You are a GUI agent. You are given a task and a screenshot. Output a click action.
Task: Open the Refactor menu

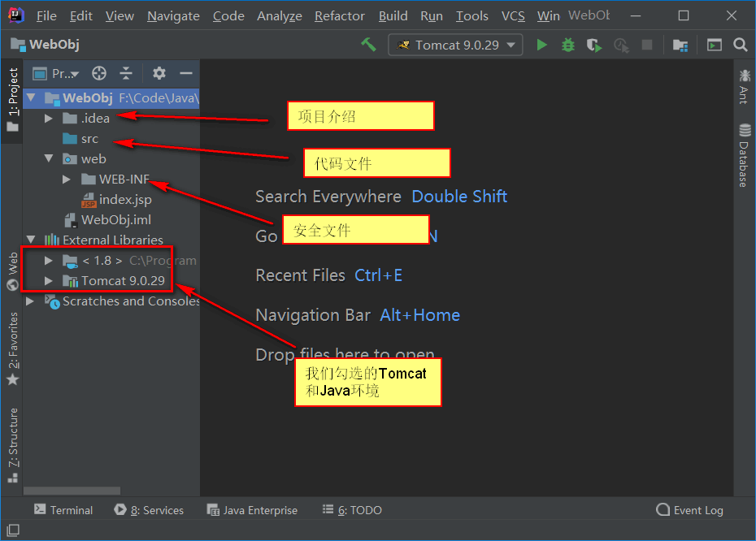[x=340, y=15]
